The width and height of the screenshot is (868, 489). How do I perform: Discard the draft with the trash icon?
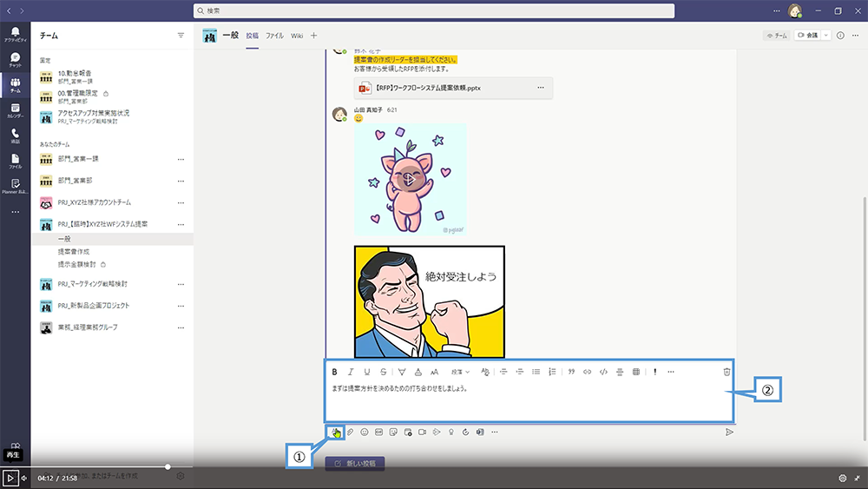(x=727, y=372)
